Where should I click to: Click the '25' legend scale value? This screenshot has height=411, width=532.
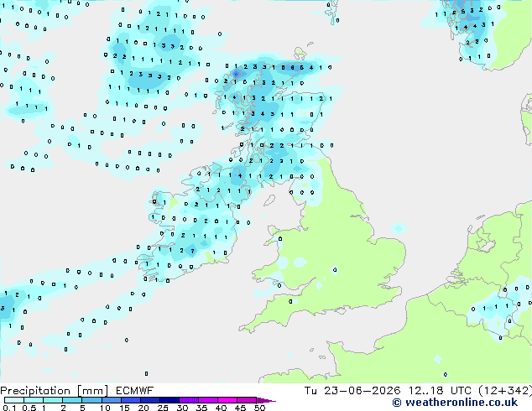pyautogui.click(x=163, y=408)
